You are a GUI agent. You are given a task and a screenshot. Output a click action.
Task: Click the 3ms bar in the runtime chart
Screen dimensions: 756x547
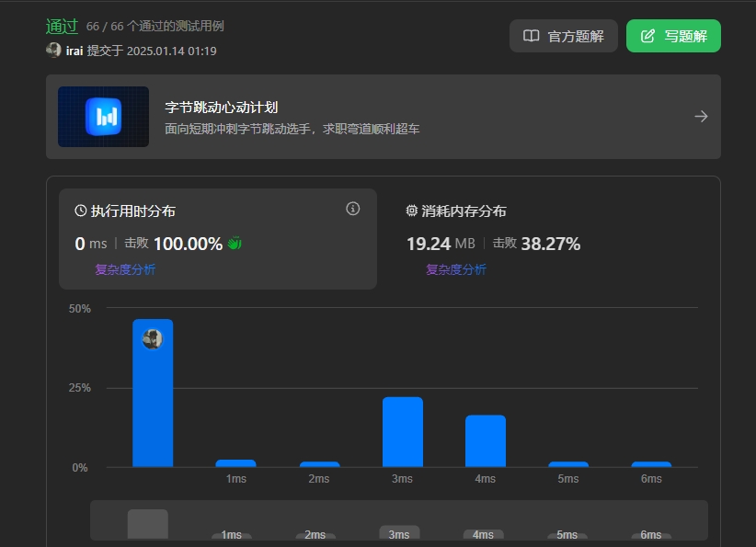pyautogui.click(x=401, y=432)
